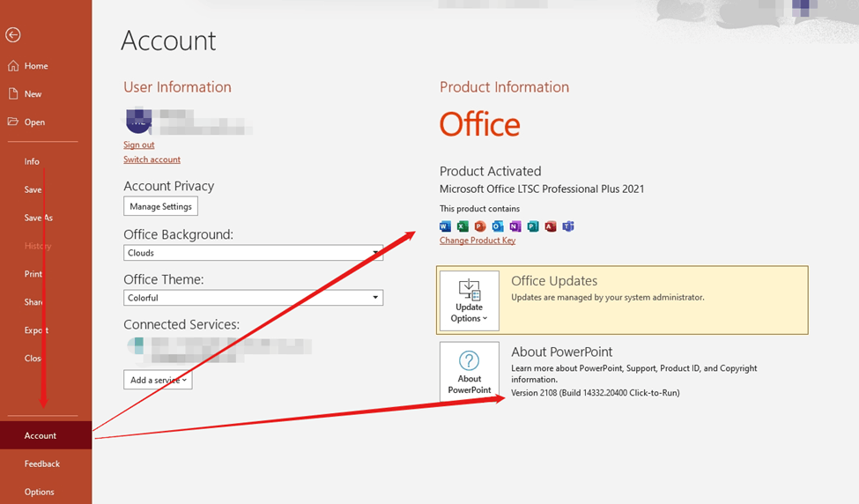859x504 pixels.
Task: Click the Word app icon
Action: point(446,226)
